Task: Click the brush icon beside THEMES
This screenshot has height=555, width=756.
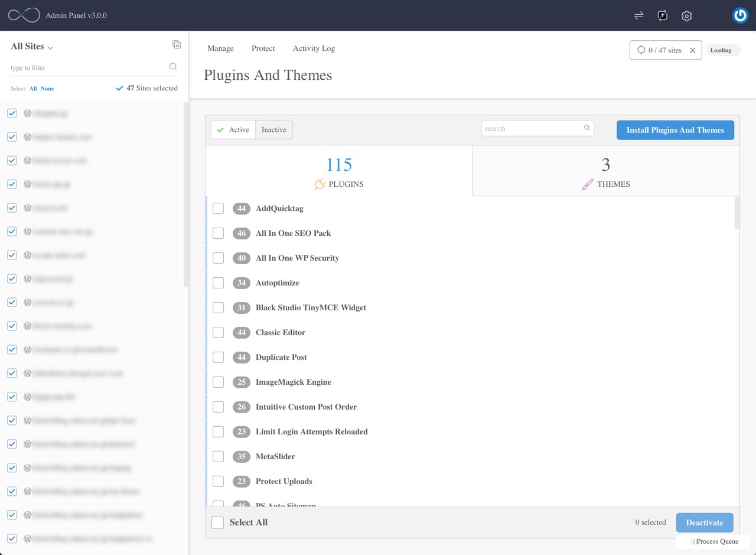Action: pyautogui.click(x=588, y=184)
